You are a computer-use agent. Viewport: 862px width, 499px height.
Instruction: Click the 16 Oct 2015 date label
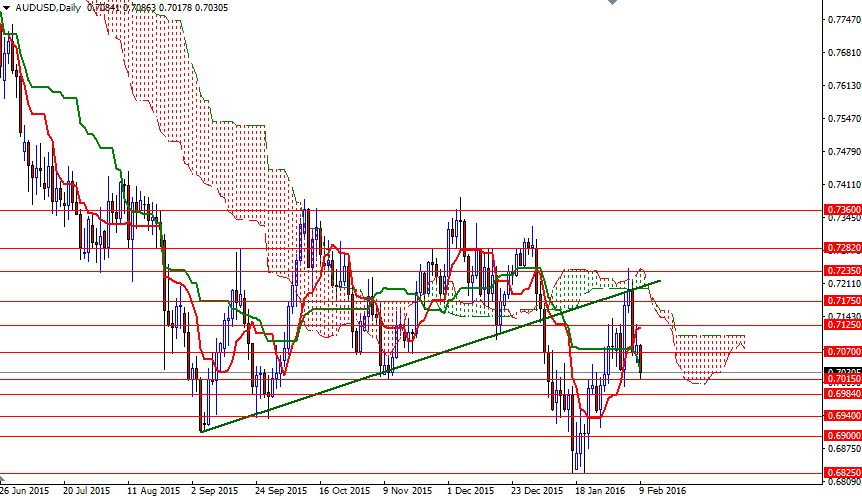[x=344, y=490]
